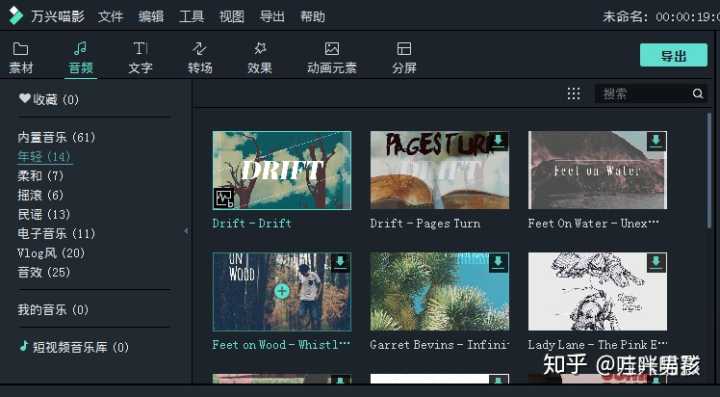Download the Garret Bevins track
This screenshot has width=720, height=397.
498,262
